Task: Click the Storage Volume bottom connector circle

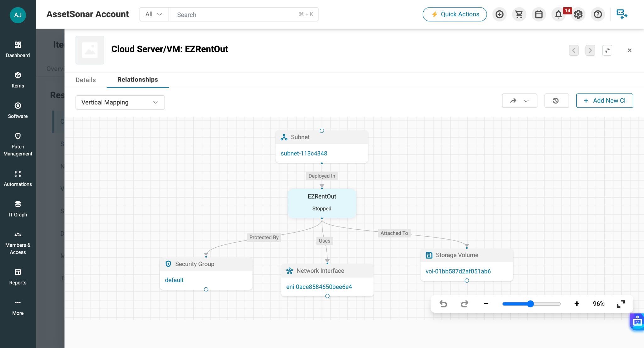Action: pyautogui.click(x=467, y=281)
